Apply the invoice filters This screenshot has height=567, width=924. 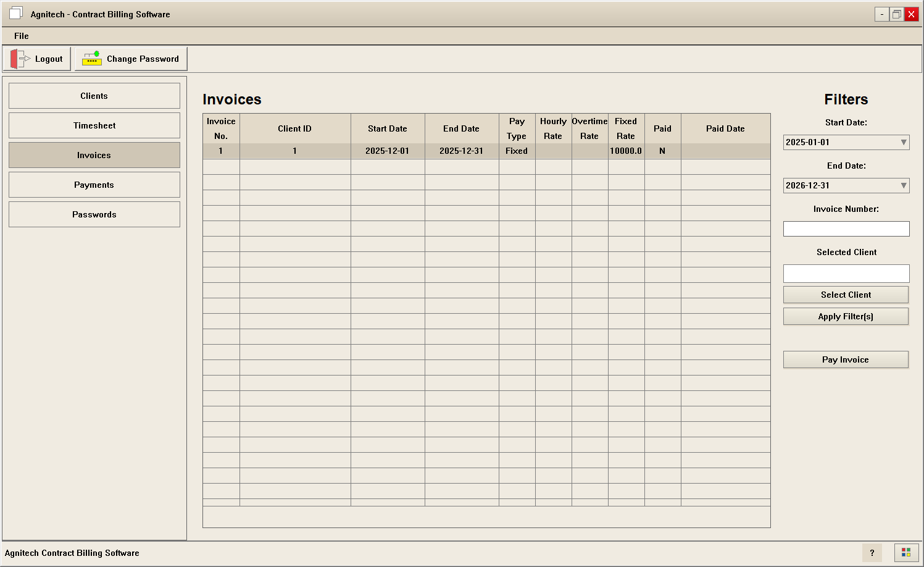pyautogui.click(x=846, y=316)
